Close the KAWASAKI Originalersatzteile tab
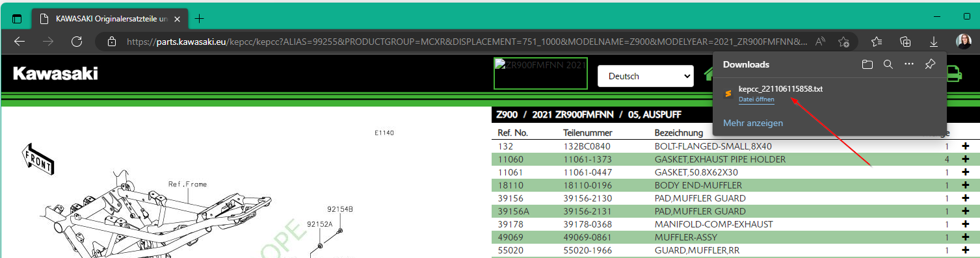Viewport: 980px width, 258px height. pos(177,19)
